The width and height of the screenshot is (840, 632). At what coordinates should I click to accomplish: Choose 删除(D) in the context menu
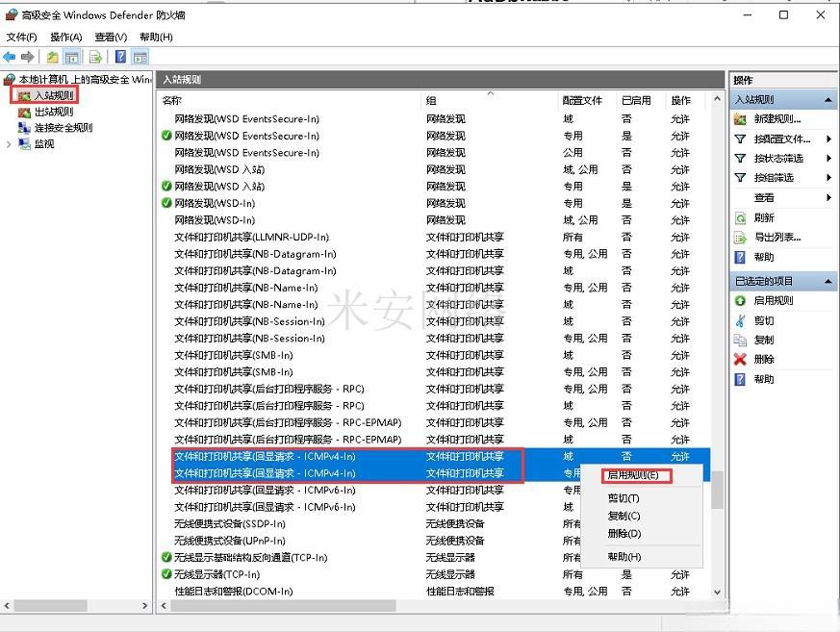tap(624, 533)
